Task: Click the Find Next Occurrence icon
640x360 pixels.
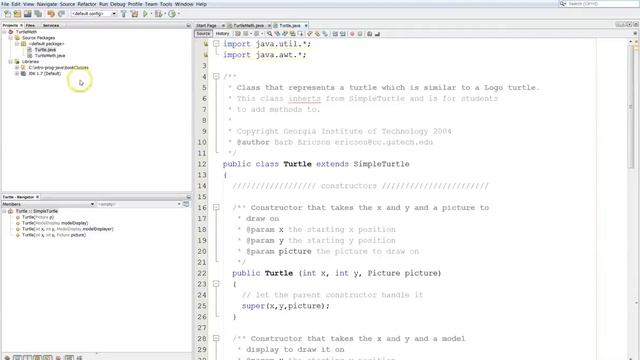Action: pyautogui.click(x=285, y=34)
